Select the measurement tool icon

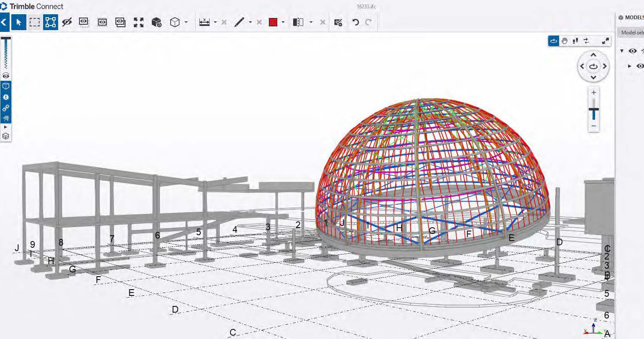204,23
